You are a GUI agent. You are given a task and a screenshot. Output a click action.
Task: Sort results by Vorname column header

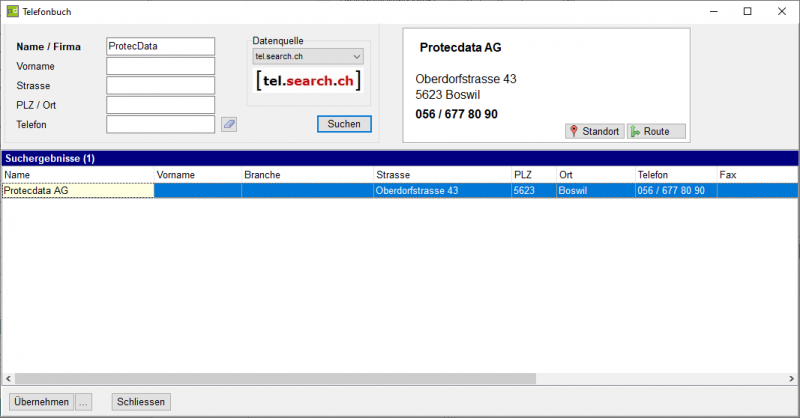coord(198,175)
